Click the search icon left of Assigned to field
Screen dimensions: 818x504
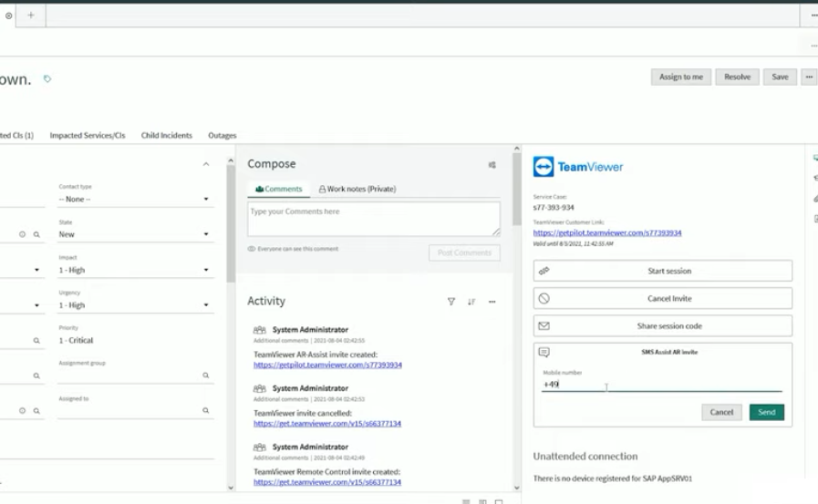coord(36,411)
